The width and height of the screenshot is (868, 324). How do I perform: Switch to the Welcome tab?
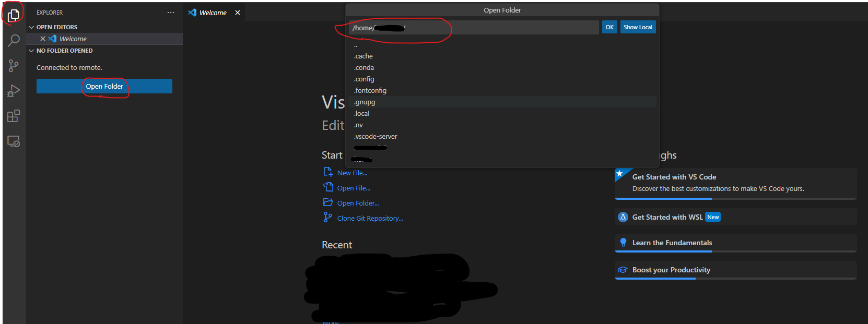(x=214, y=13)
